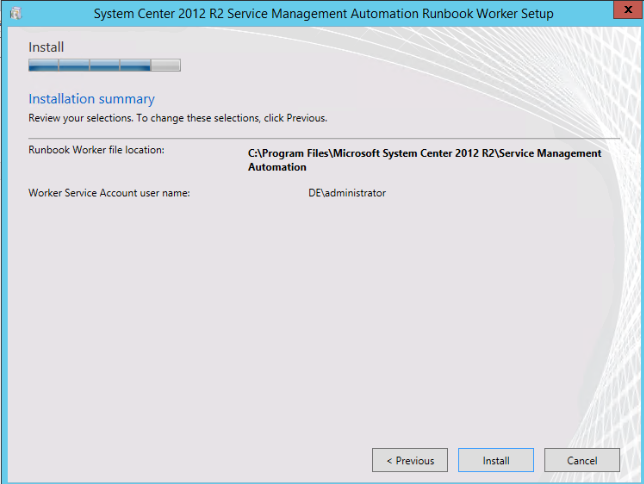Image resolution: width=644 pixels, height=484 pixels.
Task: Click the second filled progress bar segment
Action: point(74,66)
